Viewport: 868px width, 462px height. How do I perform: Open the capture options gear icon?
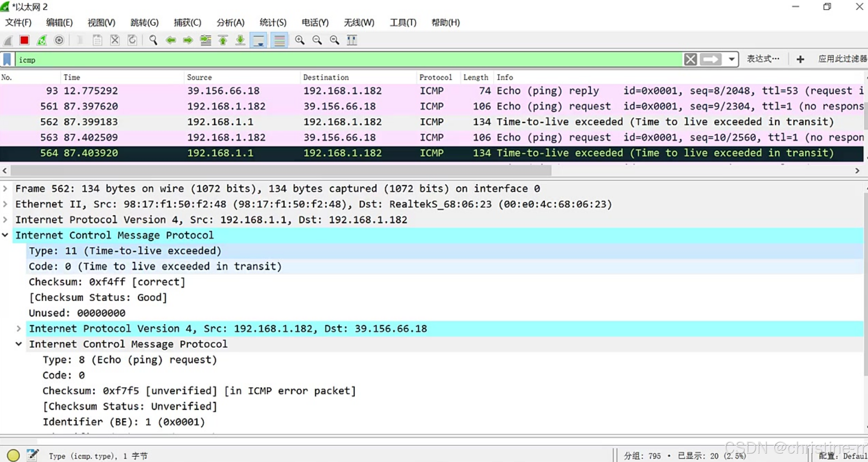(x=59, y=40)
